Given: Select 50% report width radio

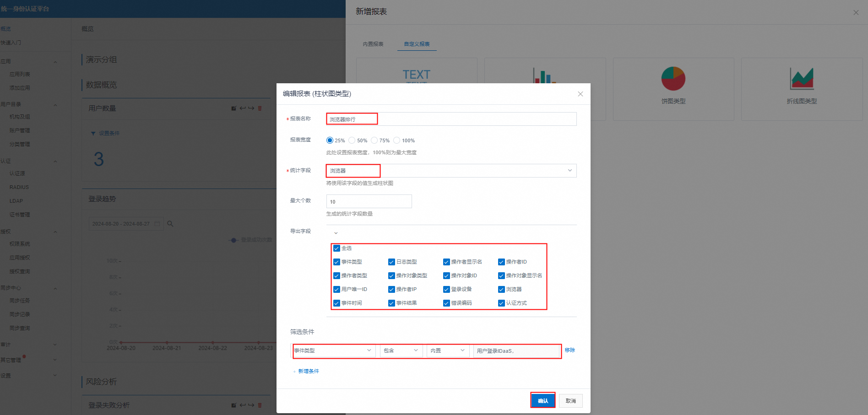Looking at the screenshot, I should pos(352,140).
